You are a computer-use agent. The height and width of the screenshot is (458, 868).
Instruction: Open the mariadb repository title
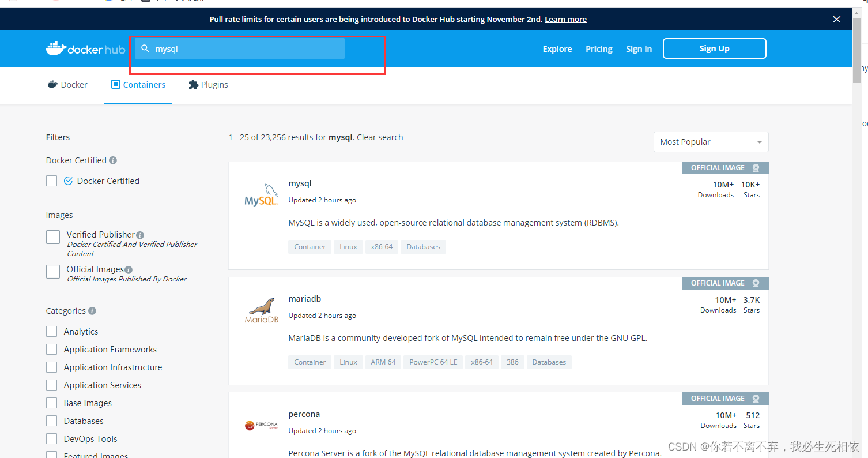coord(304,299)
